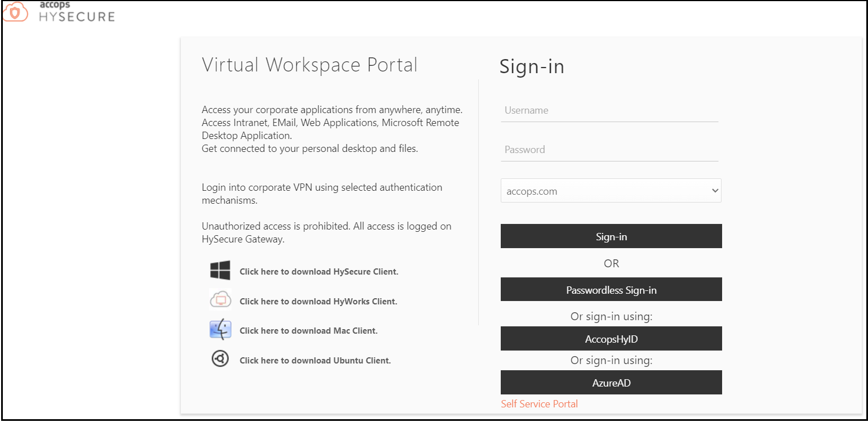This screenshot has width=868, height=422.
Task: Click the Ubuntu logo icon
Action: tap(220, 358)
